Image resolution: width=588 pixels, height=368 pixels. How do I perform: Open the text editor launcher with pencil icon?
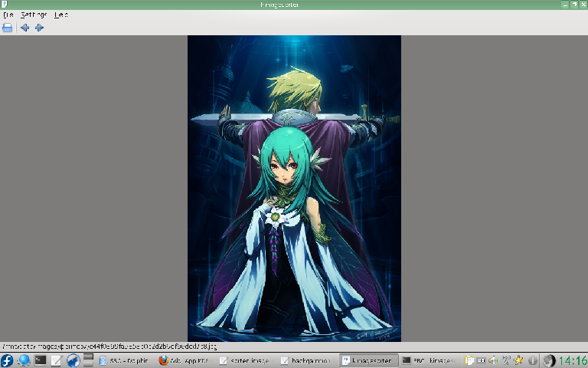[x=56, y=360]
